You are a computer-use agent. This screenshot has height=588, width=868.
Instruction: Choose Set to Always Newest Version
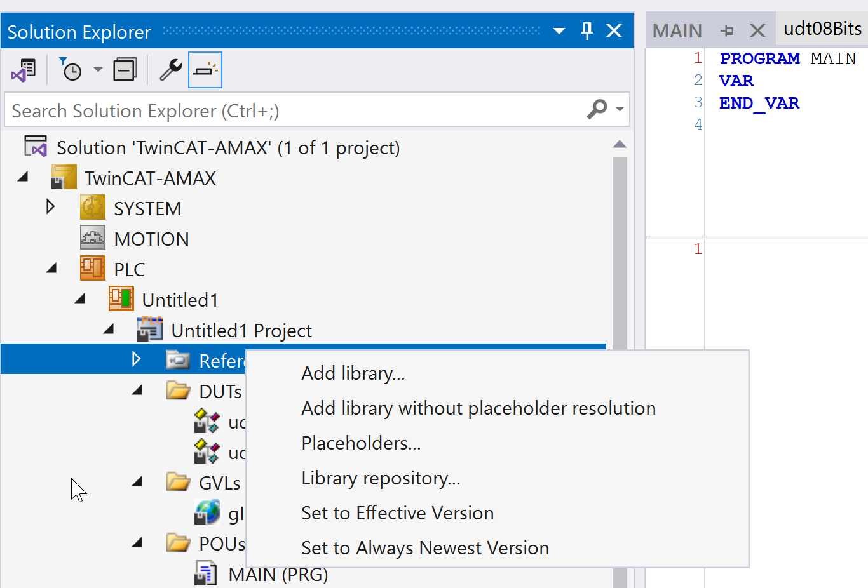pyautogui.click(x=424, y=548)
